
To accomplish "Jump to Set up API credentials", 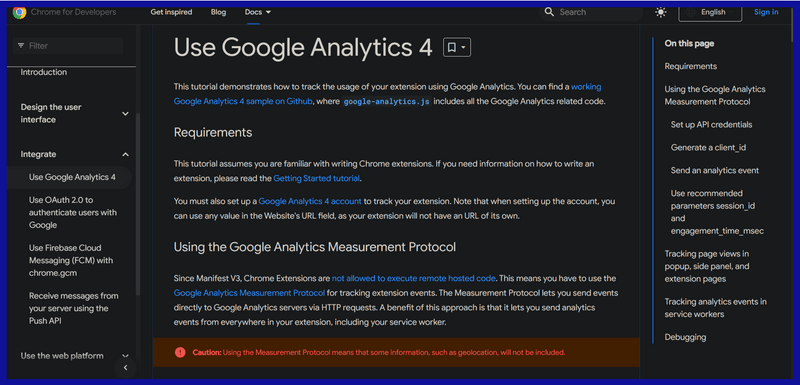I will click(711, 125).
